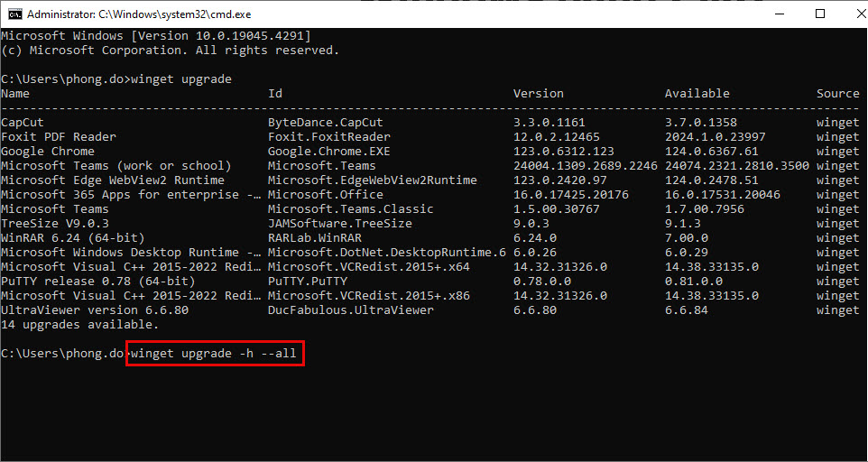Image resolution: width=868 pixels, height=462 pixels.
Task: Click the Source column header
Action: [838, 94]
